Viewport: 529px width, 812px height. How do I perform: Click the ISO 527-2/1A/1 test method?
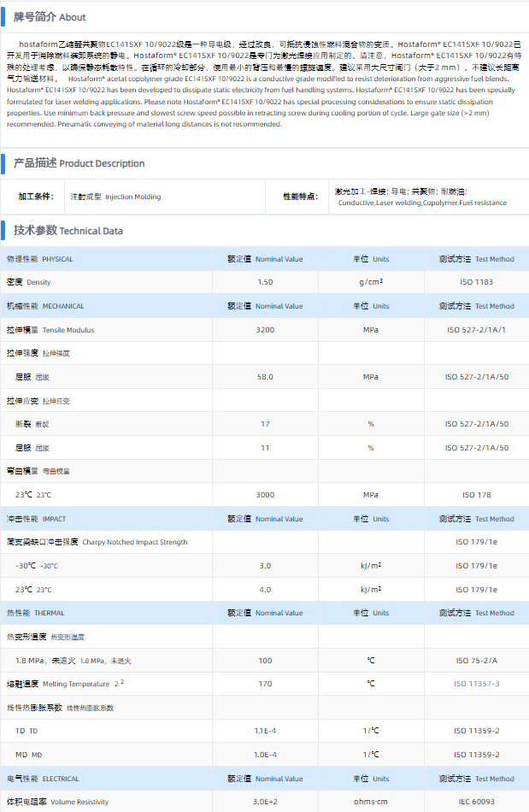(x=476, y=330)
